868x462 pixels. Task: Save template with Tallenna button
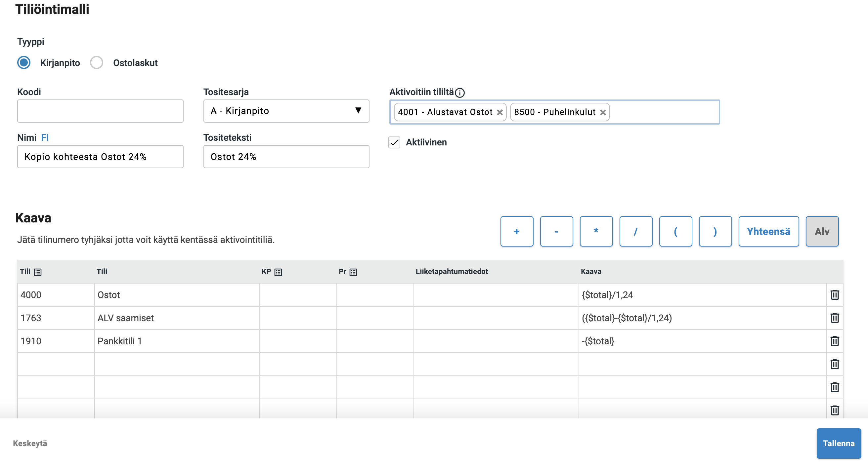tap(838, 443)
